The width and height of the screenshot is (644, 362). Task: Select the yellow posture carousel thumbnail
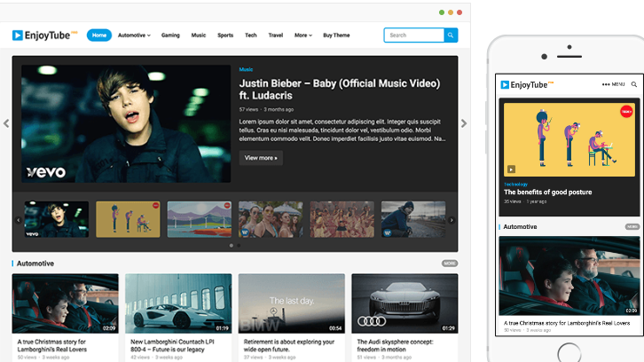[x=128, y=219]
